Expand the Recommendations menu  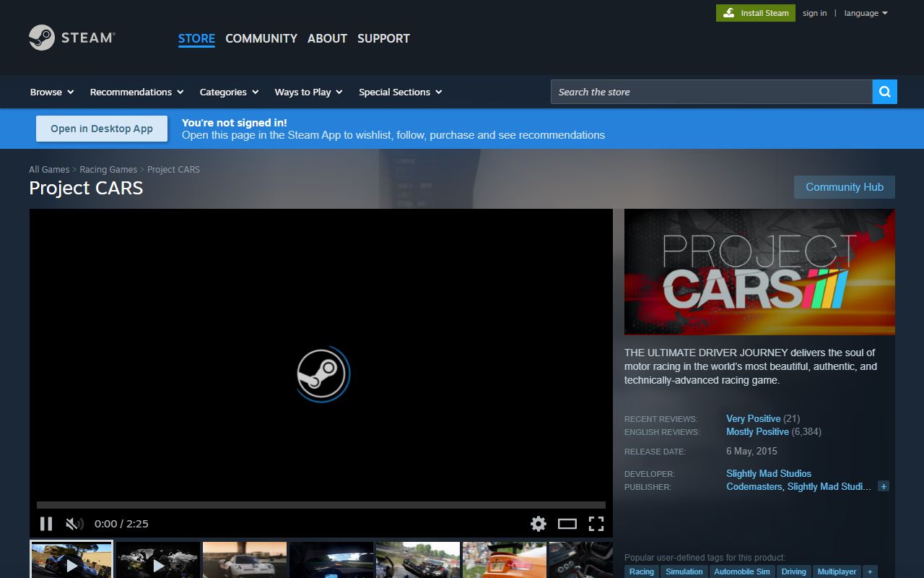point(136,92)
